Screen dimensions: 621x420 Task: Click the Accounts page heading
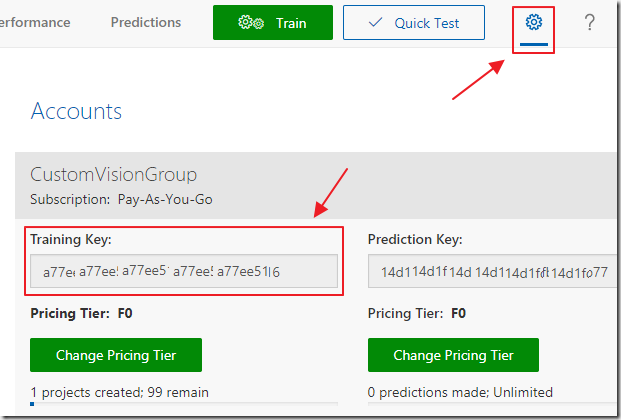coord(76,111)
